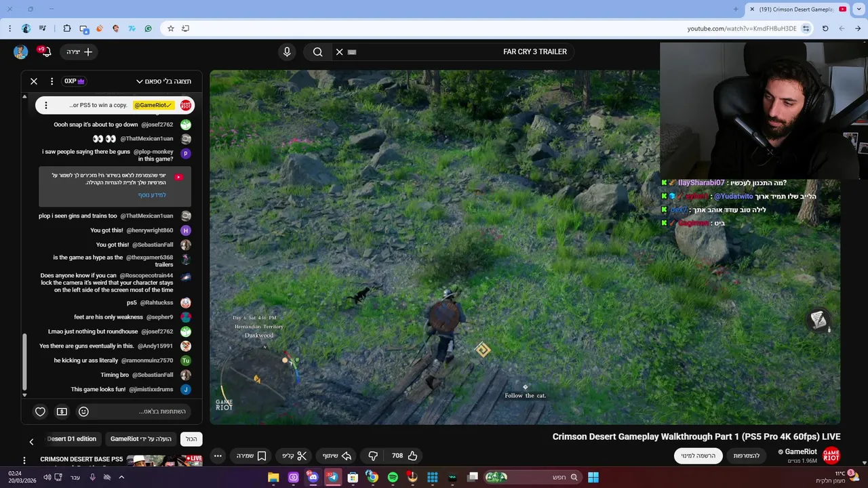This screenshot has height=488, width=868.
Task: Open the 'למידע נוסף' learn more link
Action: point(153,195)
